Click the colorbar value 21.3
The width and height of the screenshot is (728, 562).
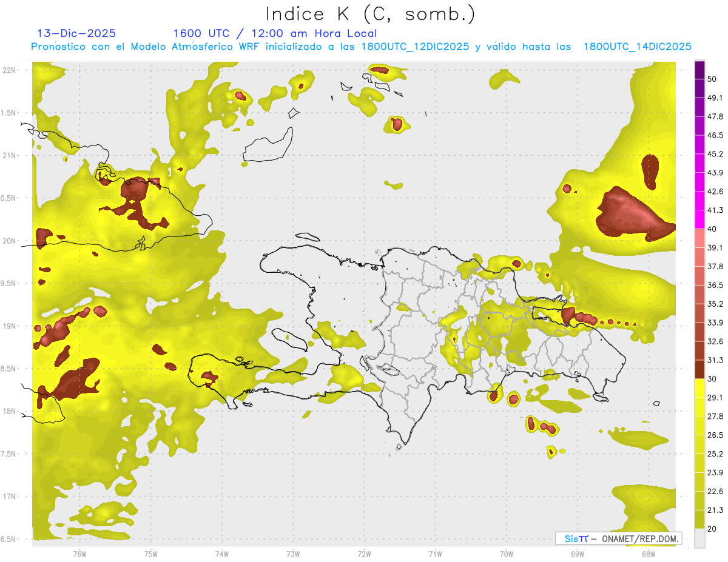click(x=715, y=510)
